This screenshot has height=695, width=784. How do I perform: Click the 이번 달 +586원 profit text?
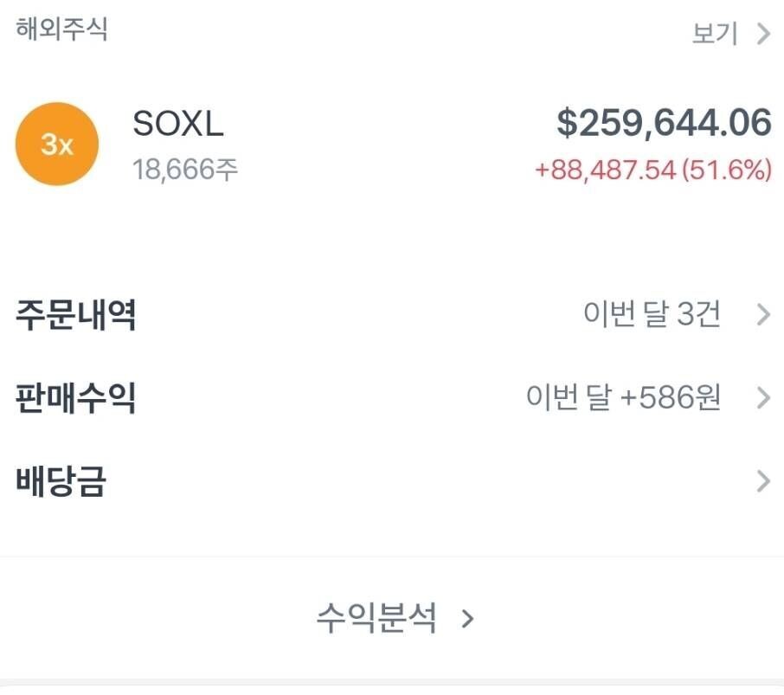626,398
